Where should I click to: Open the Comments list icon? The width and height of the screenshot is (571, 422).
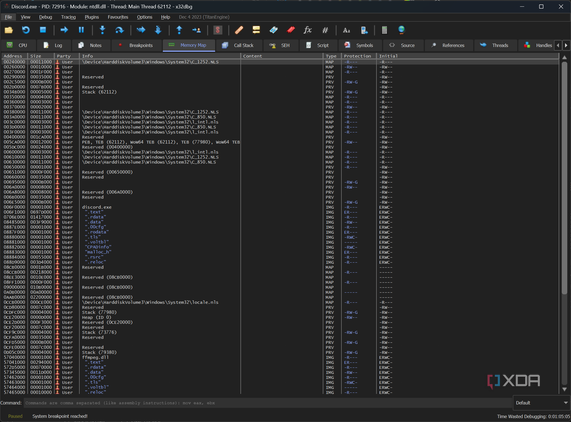point(256,30)
